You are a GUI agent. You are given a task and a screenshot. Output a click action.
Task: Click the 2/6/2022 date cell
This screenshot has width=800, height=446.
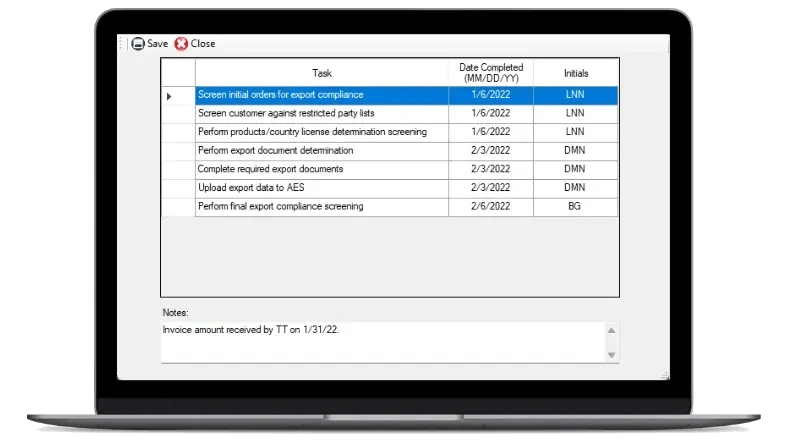point(491,207)
